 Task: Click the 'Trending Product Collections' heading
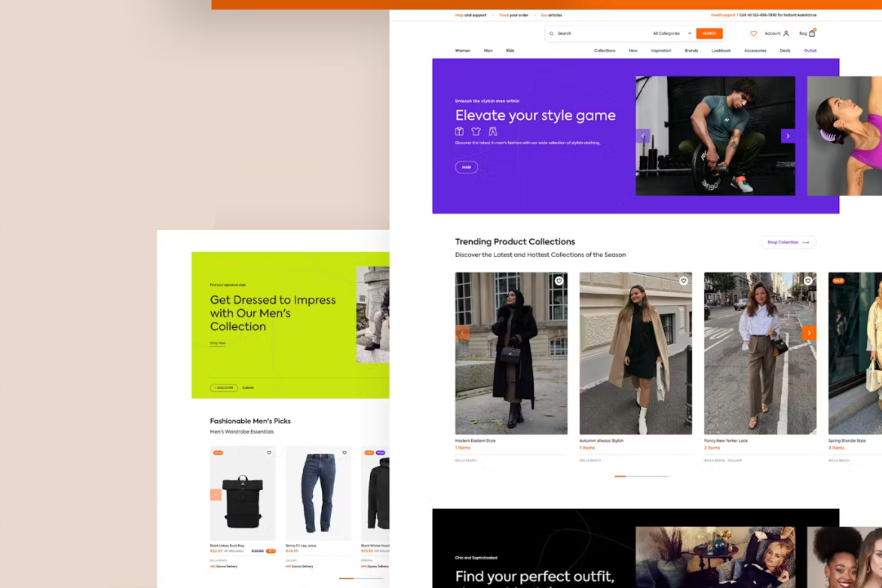point(515,242)
